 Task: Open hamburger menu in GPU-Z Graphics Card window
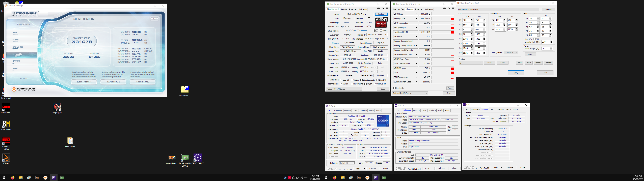pyautogui.click(x=387, y=9)
